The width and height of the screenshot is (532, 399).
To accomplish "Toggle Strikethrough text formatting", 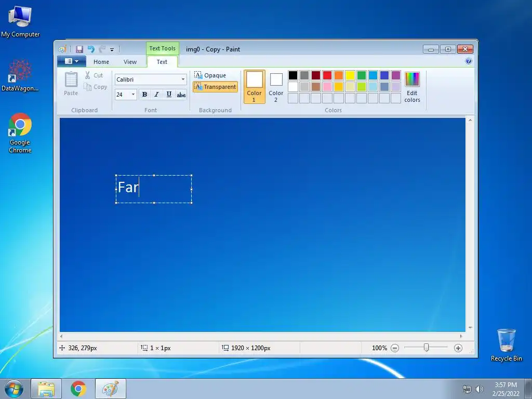I will [181, 95].
